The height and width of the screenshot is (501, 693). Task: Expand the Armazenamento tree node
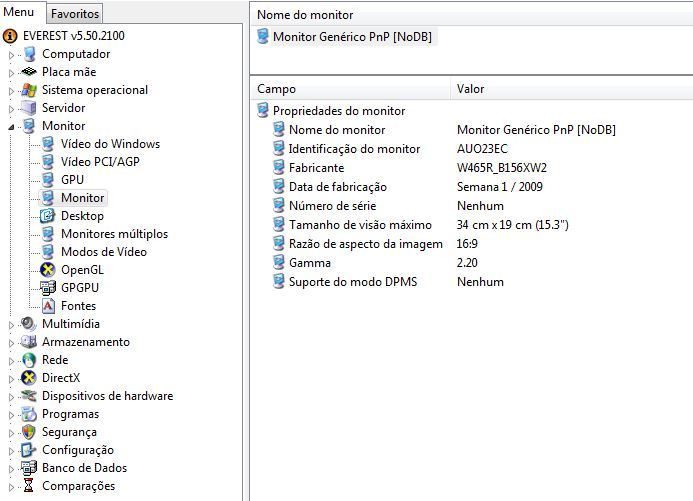(11, 343)
